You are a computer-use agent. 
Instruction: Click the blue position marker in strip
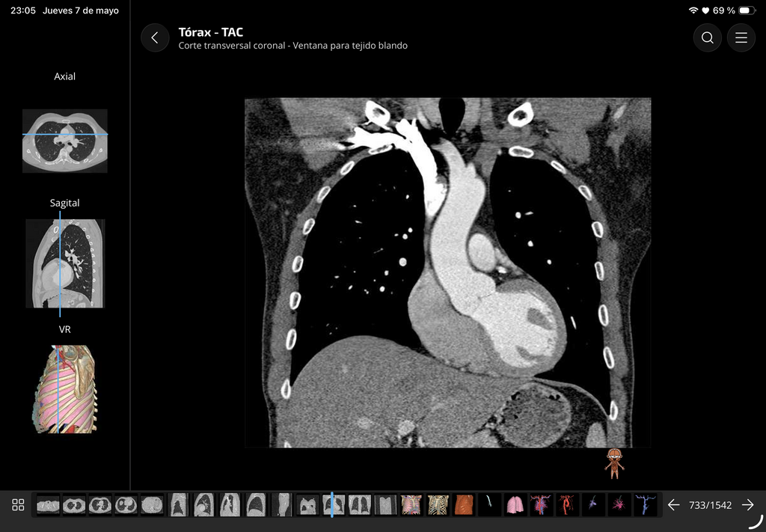(331, 504)
